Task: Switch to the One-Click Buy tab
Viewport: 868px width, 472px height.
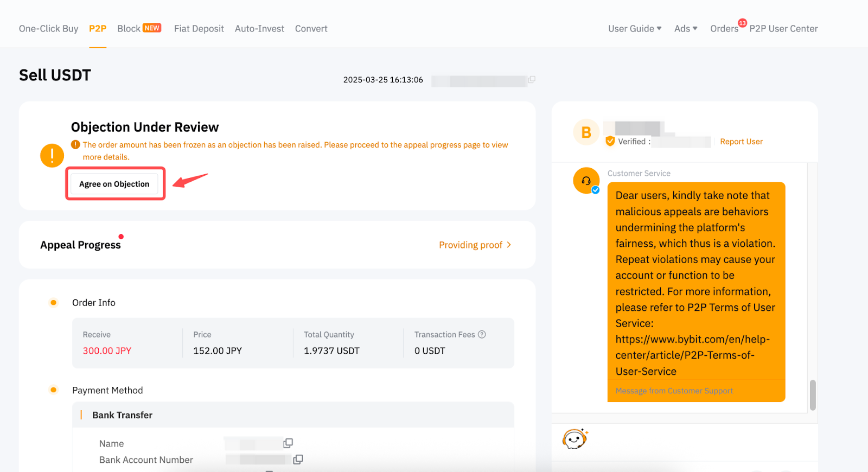Action: 48,29
